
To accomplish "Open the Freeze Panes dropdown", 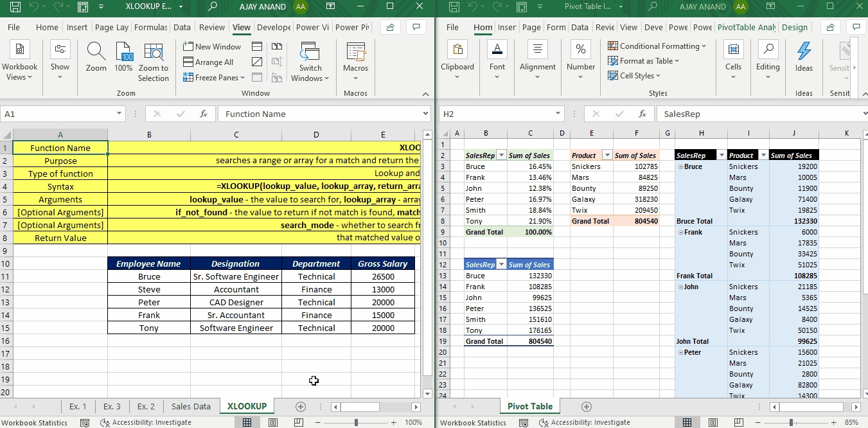I will [x=215, y=78].
